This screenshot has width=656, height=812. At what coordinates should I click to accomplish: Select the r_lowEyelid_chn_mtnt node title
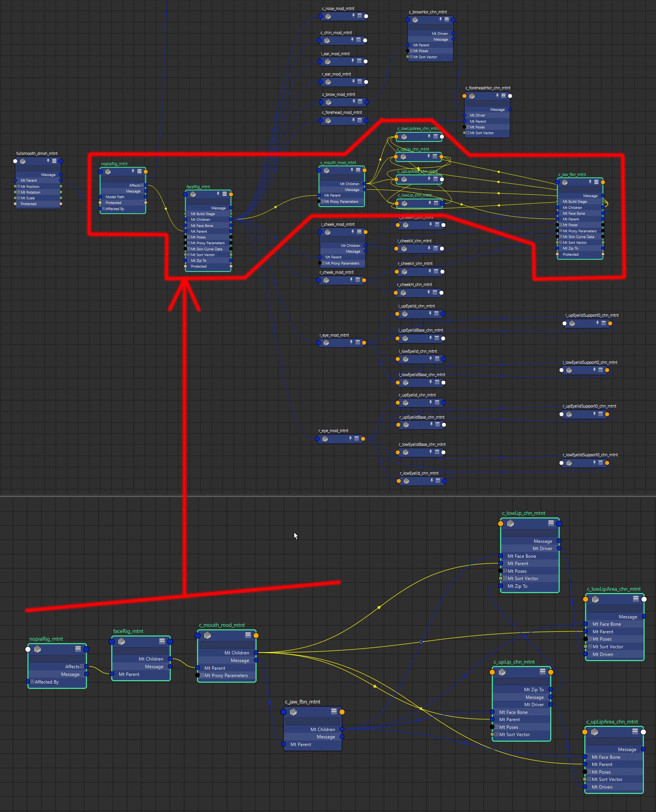[x=419, y=473]
